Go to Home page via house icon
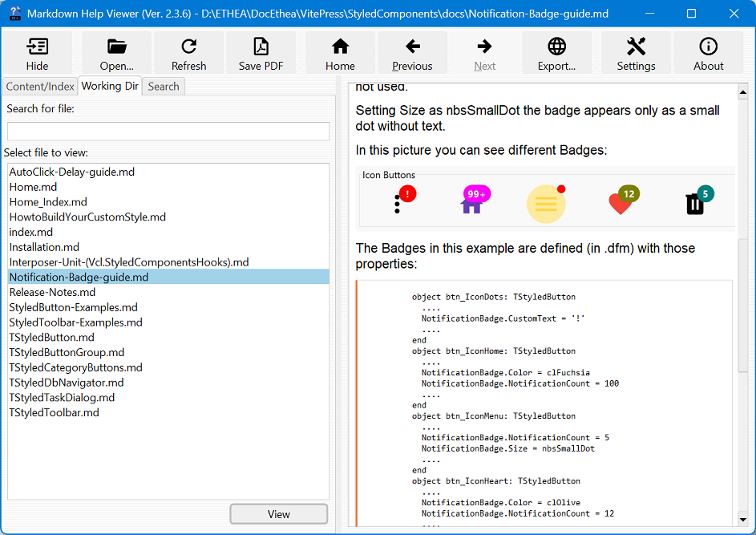 click(340, 53)
